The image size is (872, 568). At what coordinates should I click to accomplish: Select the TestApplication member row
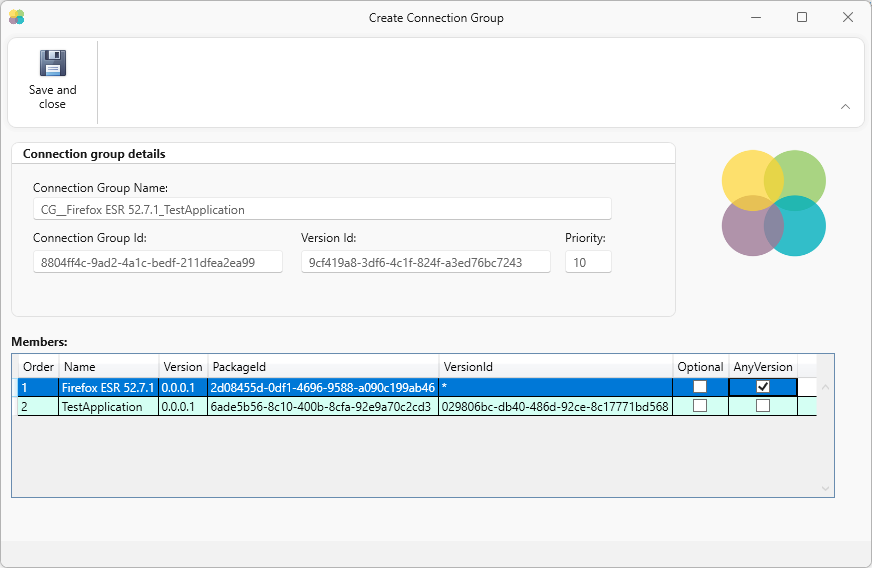point(102,407)
